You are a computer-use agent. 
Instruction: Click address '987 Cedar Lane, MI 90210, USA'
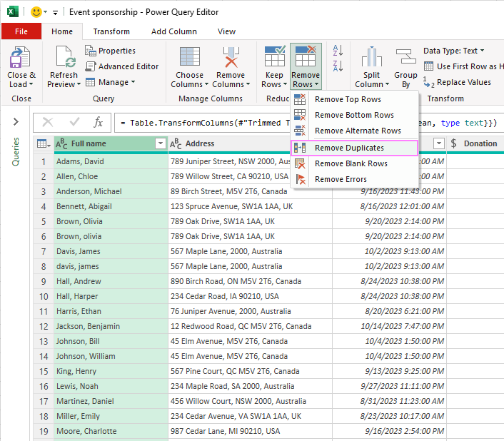tap(250, 431)
